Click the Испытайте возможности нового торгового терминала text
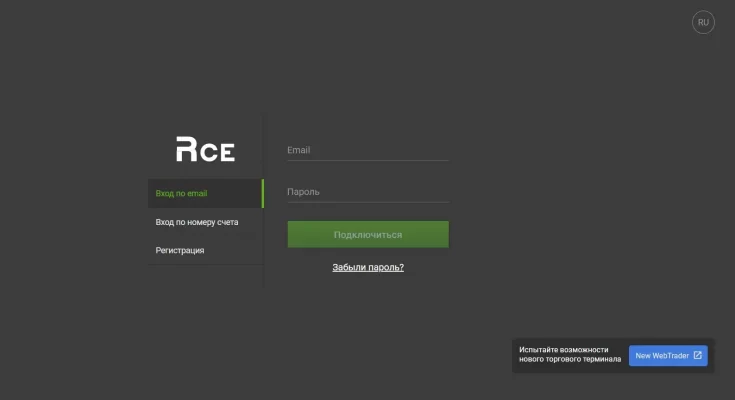735x400 pixels. [x=570, y=355]
